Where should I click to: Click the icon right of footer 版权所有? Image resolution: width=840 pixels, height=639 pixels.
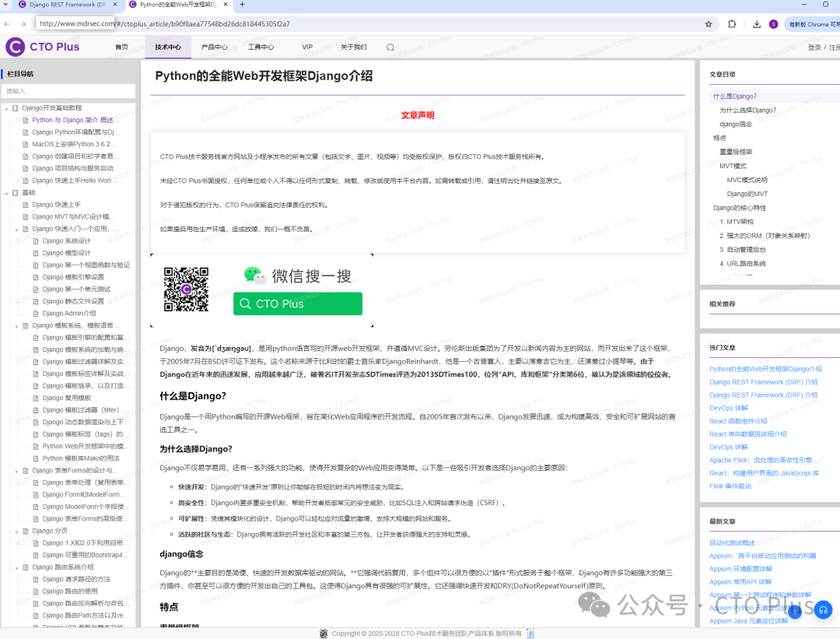point(530,634)
